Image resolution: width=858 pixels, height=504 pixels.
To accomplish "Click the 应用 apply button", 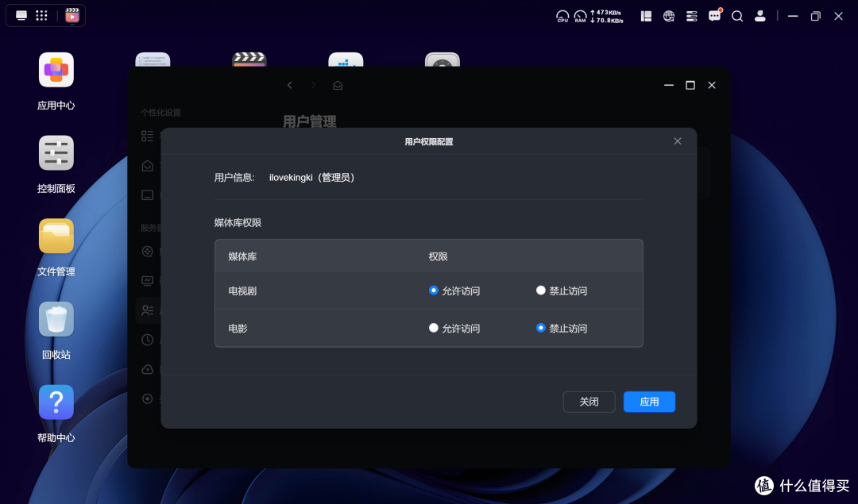I will click(649, 402).
